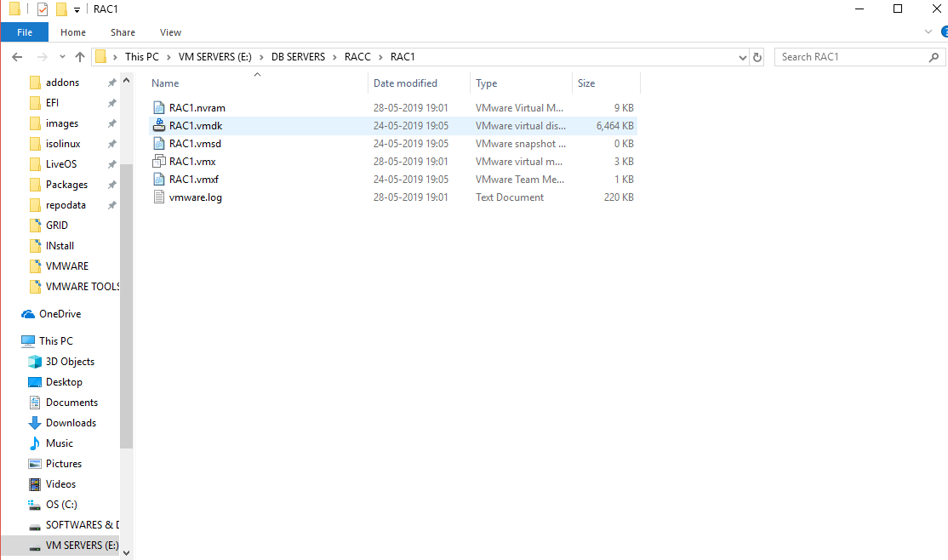Select the vmware.log file icon
The image size is (948, 560).
[x=158, y=197]
